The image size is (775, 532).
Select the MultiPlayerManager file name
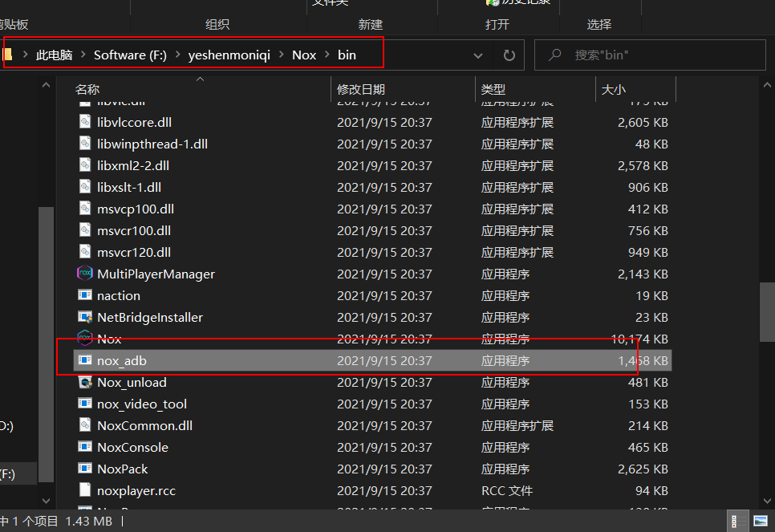coord(156,274)
